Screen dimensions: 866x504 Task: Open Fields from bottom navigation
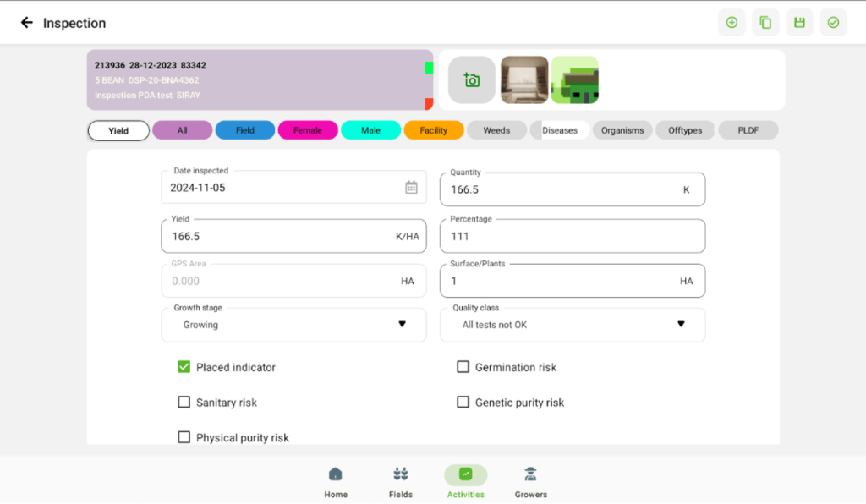pos(400,482)
